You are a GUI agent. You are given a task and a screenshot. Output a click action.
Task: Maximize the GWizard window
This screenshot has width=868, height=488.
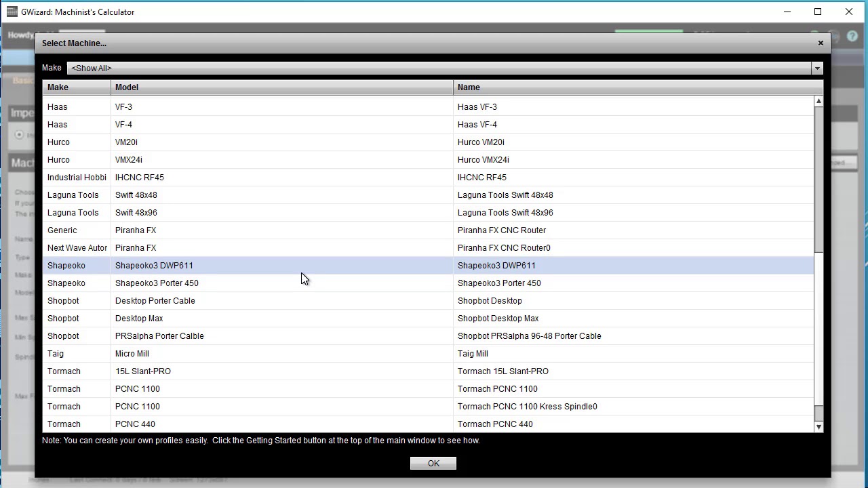(x=818, y=12)
